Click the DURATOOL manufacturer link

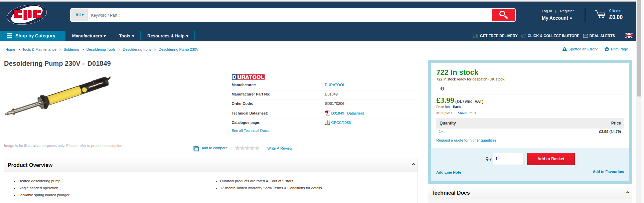[335, 85]
